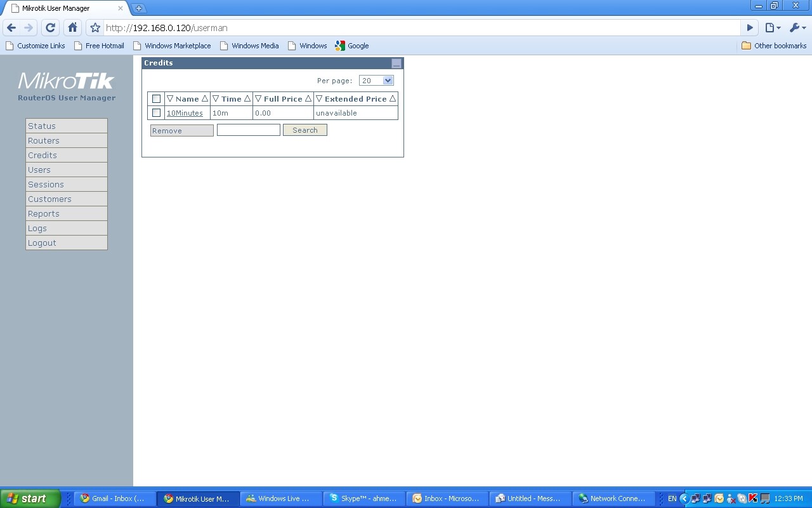This screenshot has width=812, height=508.
Task: Reload the page with the refresh icon
Action: [51, 28]
